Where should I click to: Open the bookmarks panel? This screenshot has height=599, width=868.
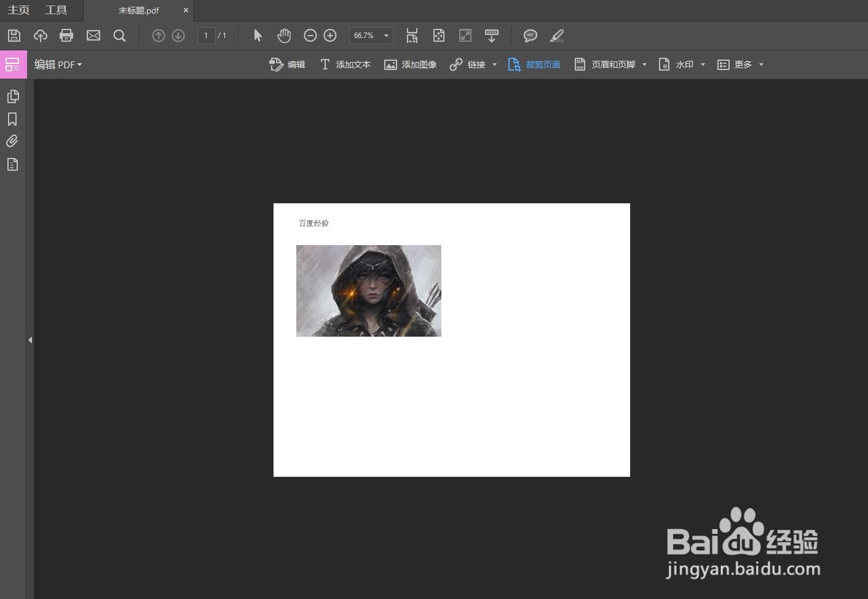12,119
